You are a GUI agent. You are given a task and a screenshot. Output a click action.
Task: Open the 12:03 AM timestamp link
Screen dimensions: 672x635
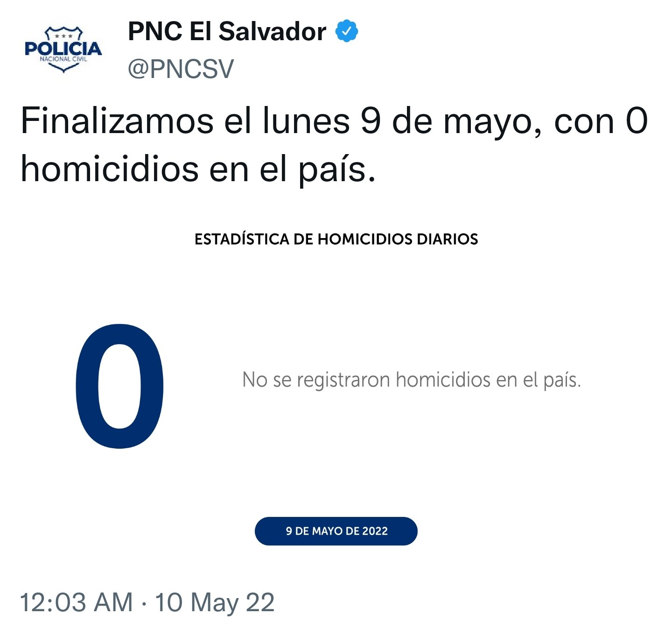point(77,602)
